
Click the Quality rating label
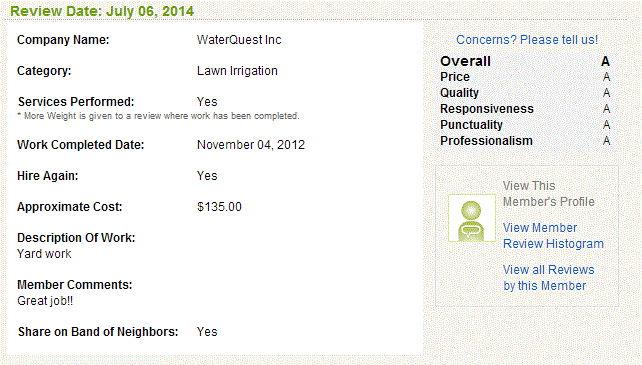459,93
